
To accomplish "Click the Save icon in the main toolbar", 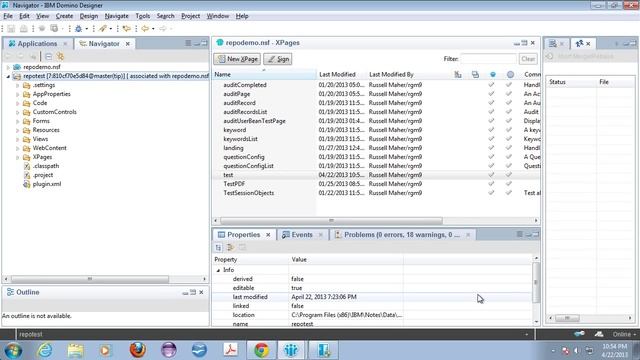I will [x=11, y=29].
